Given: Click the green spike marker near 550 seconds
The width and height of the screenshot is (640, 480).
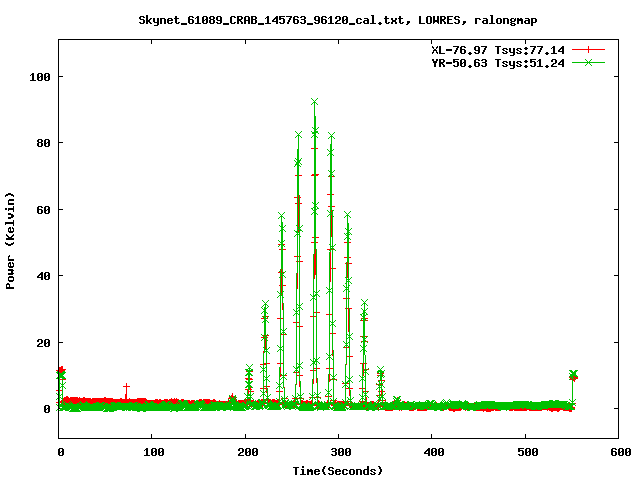Looking at the screenshot, I should (572, 375).
